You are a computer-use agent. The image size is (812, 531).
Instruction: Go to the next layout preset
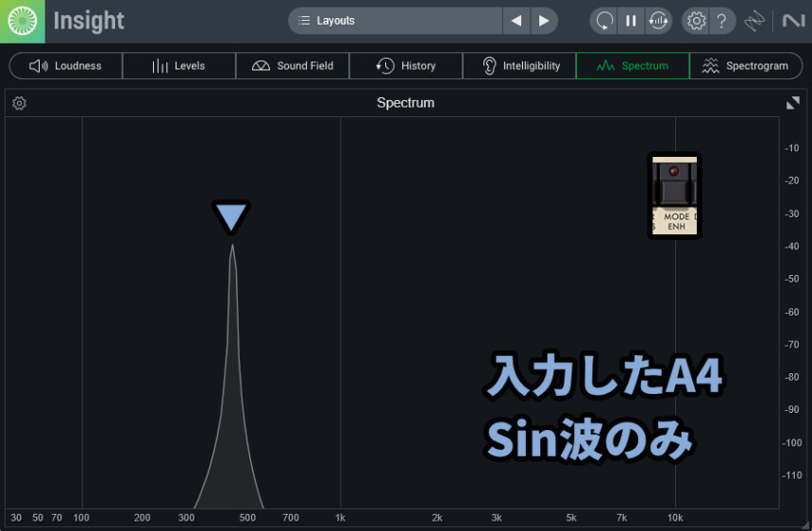543,21
